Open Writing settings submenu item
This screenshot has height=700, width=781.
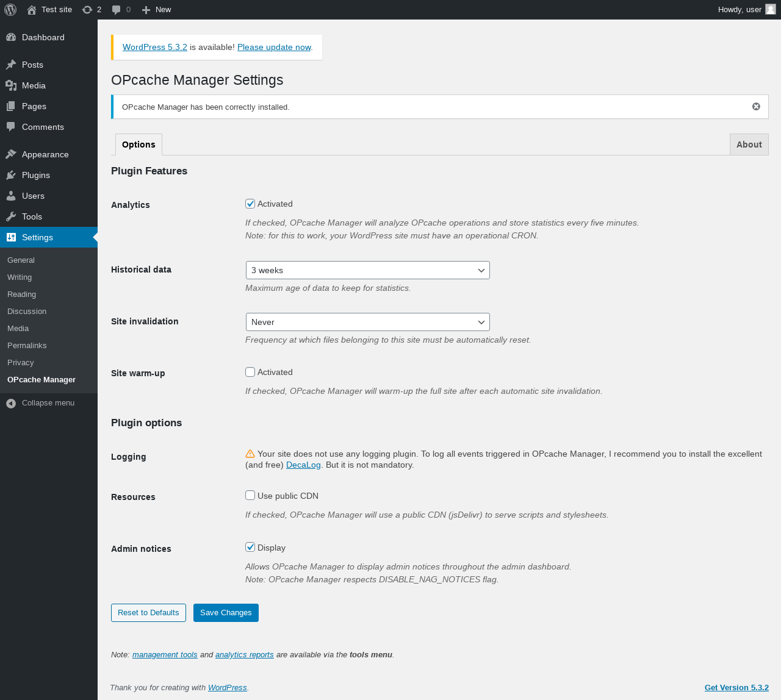[x=20, y=277]
